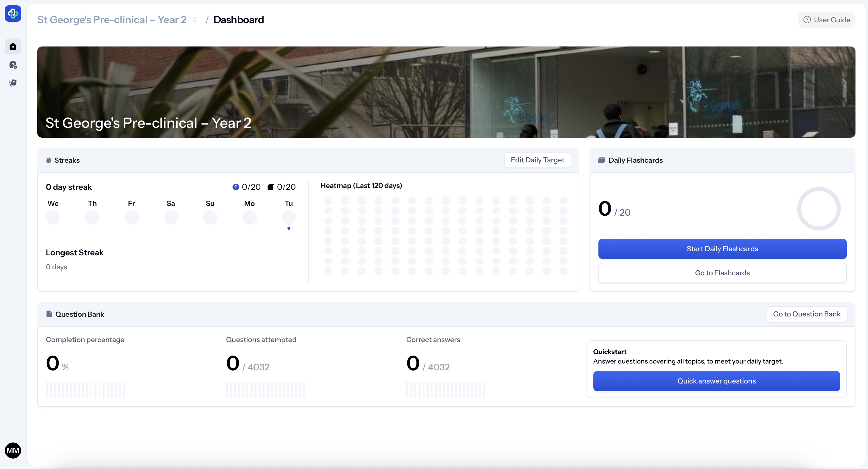Click the Dashboard breadcrumb item

tap(239, 20)
